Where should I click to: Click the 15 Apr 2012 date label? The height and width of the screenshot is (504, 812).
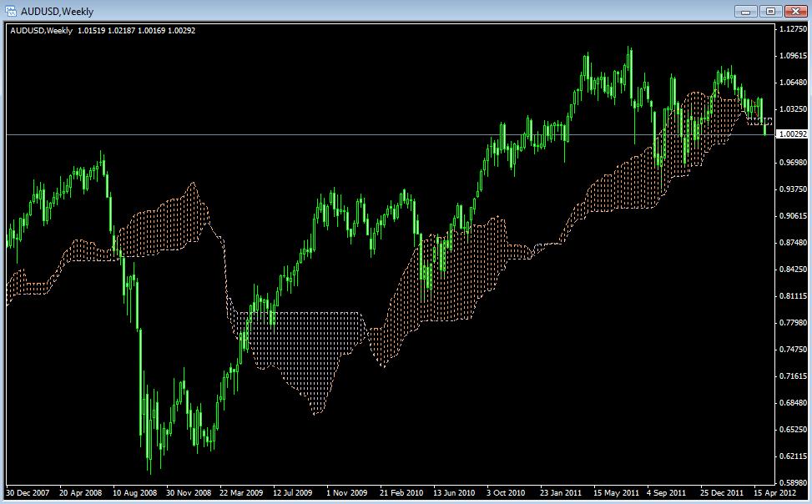point(774,492)
